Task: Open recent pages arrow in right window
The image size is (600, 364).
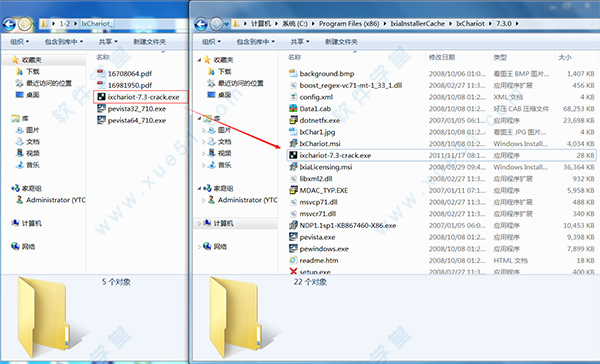Action: [227, 24]
